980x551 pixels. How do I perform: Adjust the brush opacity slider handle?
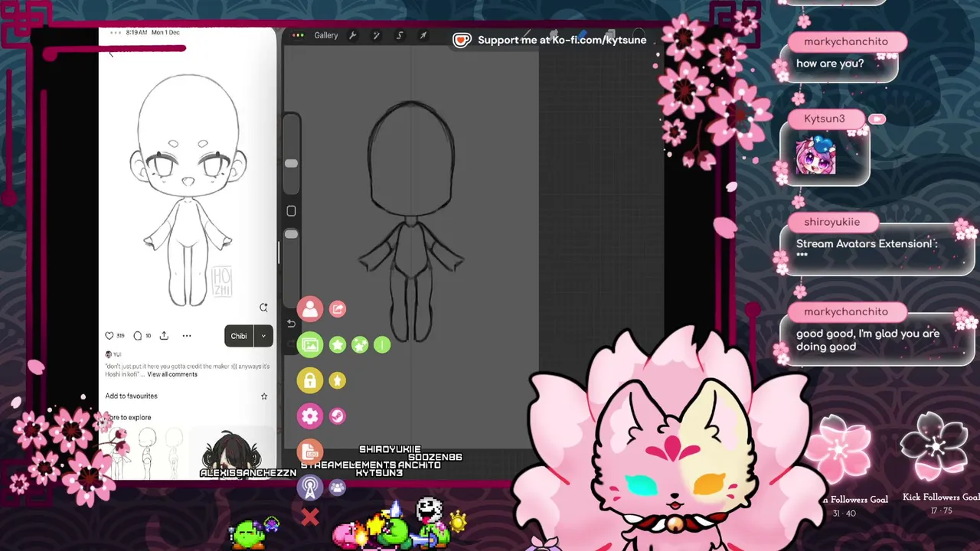point(291,234)
